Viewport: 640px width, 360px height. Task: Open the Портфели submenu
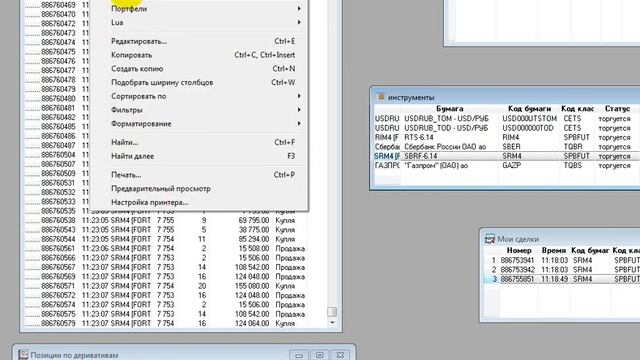(x=198, y=9)
